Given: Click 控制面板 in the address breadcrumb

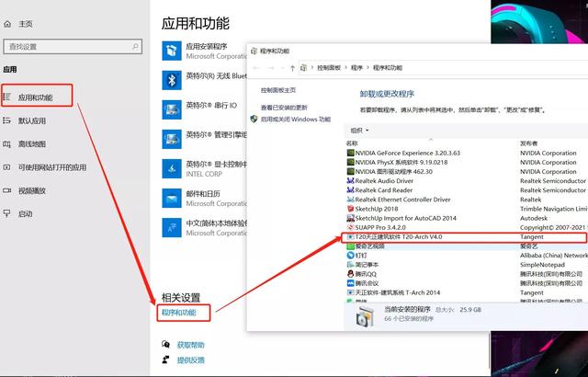Looking at the screenshot, I should [x=329, y=68].
